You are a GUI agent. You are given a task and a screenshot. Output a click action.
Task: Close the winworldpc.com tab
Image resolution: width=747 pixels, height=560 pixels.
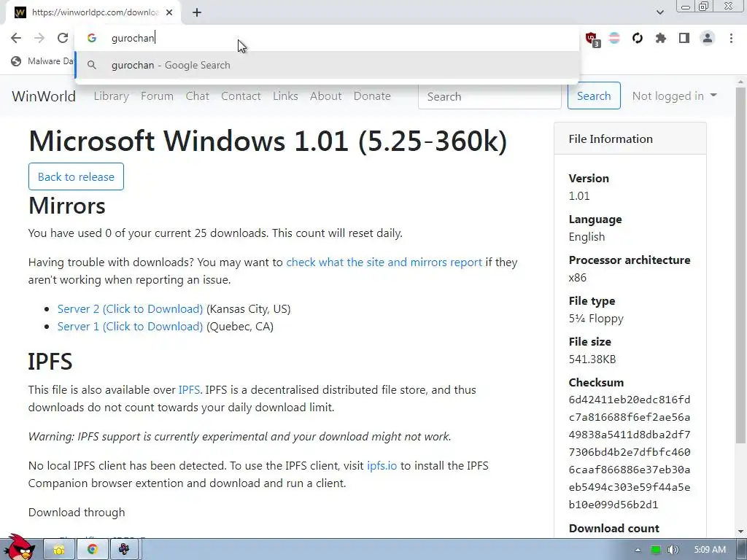pos(169,12)
